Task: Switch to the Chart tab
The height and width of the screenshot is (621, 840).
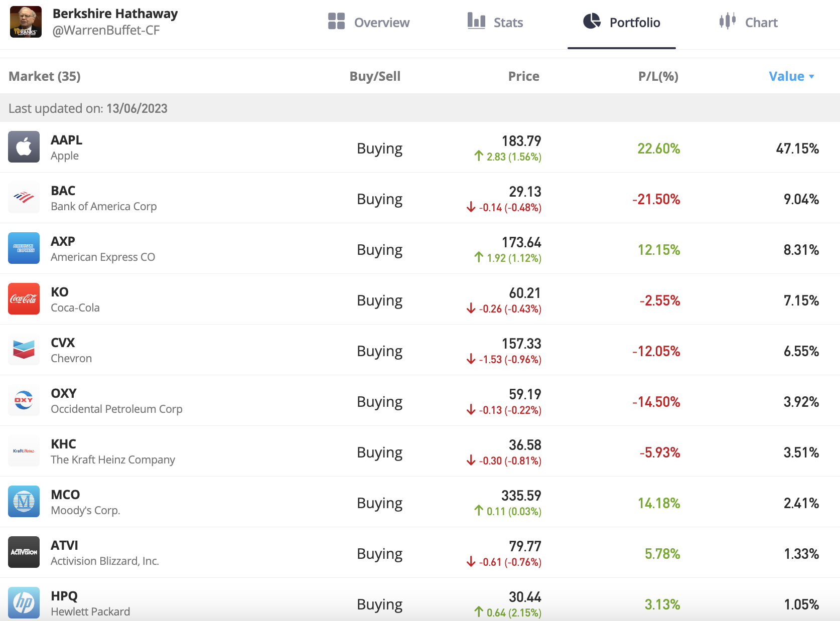Action: click(748, 23)
